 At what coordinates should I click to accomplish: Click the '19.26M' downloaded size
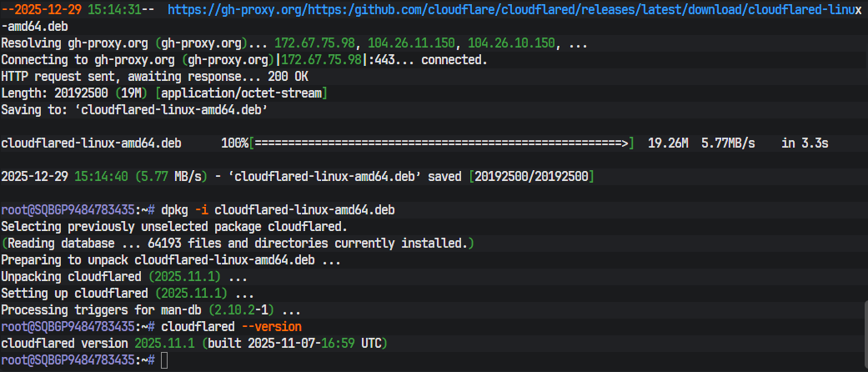(668, 143)
